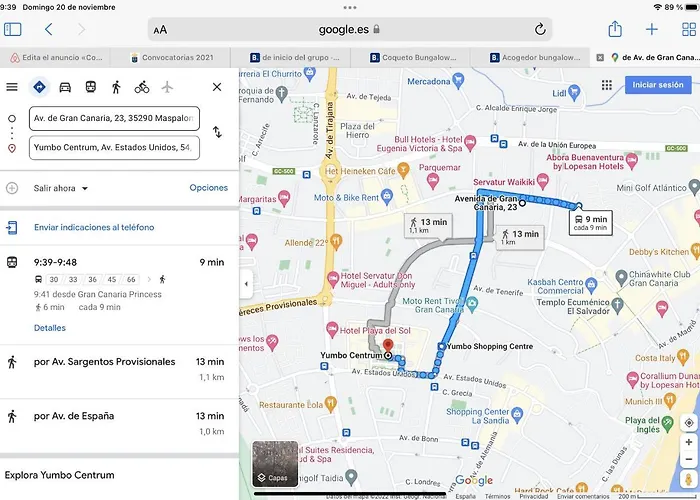Viewport: 700px width, 500px height.
Task: Go back to previous page
Action: [x=49, y=29]
